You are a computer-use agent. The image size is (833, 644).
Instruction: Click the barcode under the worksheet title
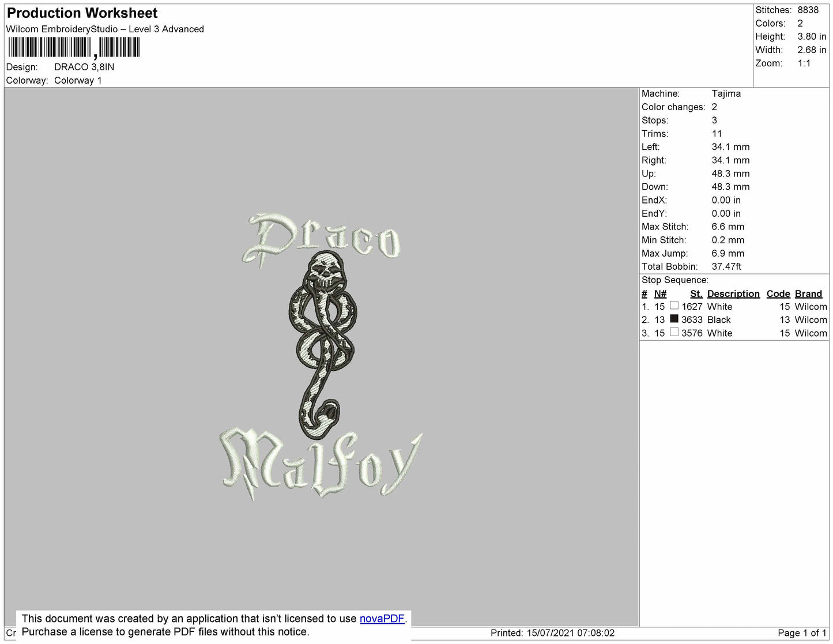[x=74, y=48]
